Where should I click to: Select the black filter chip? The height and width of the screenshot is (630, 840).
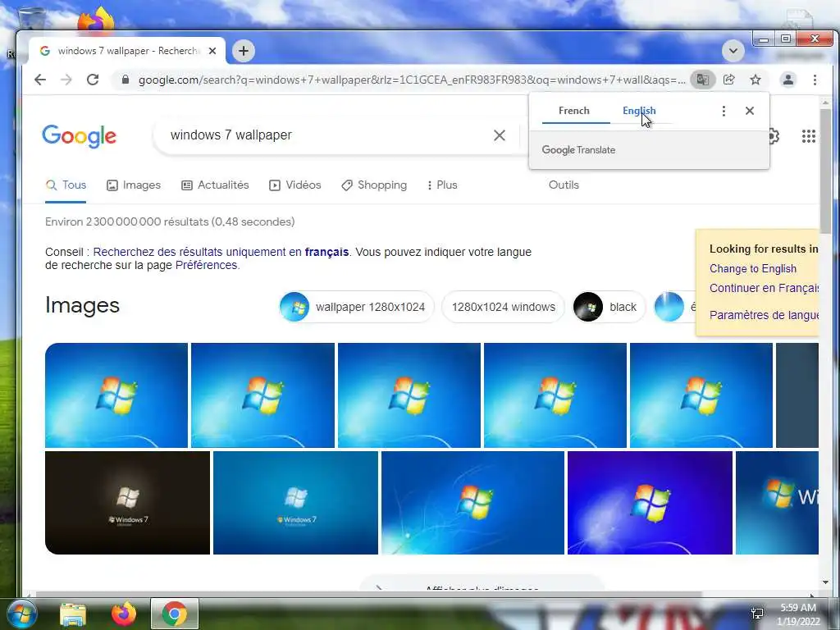[x=609, y=307]
